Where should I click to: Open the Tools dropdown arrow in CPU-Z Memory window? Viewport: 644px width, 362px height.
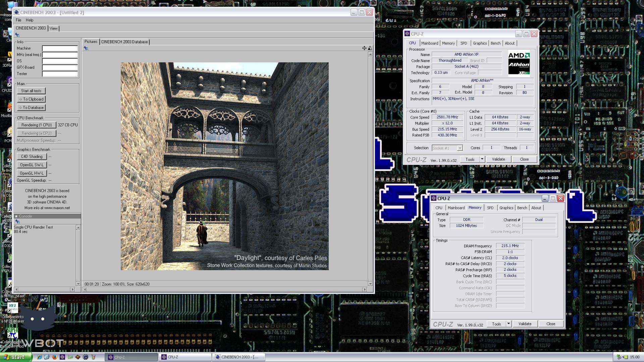508,324
